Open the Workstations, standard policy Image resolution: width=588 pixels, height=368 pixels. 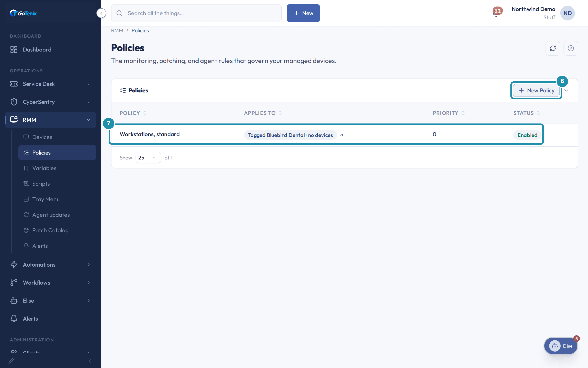click(150, 134)
